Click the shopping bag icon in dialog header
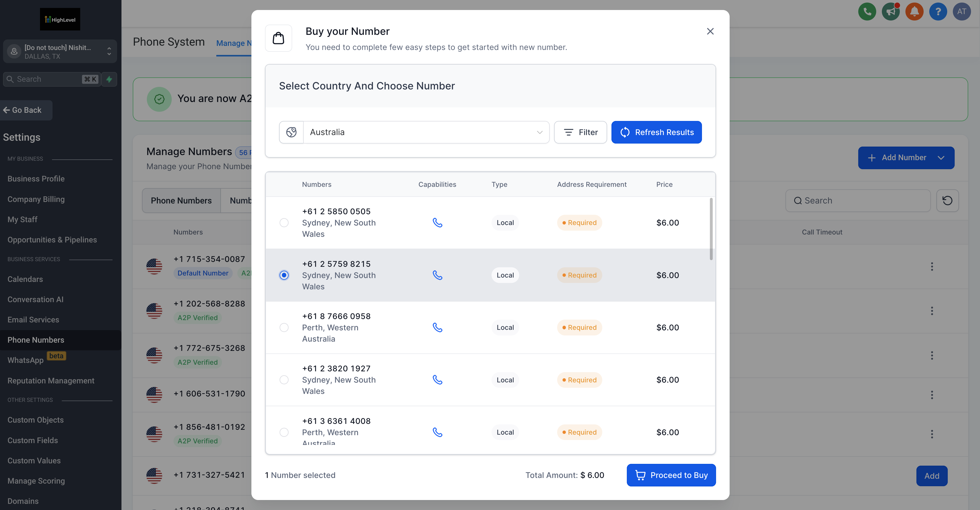 point(279,38)
